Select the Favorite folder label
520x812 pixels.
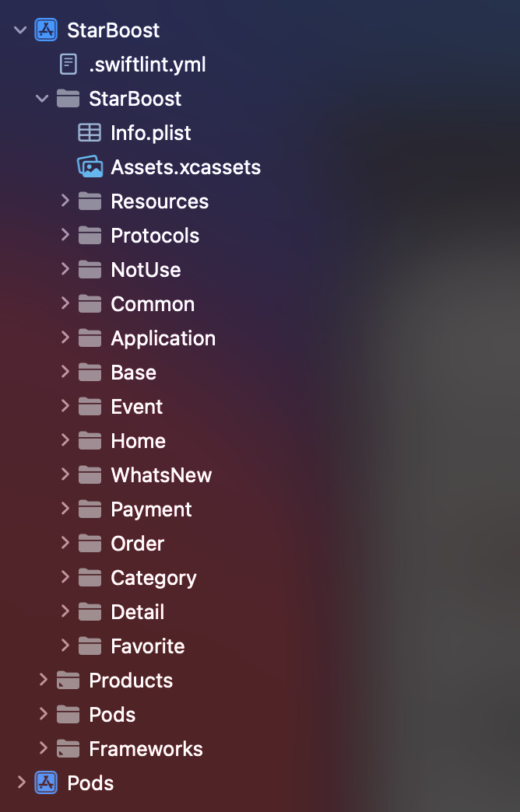coord(147,646)
